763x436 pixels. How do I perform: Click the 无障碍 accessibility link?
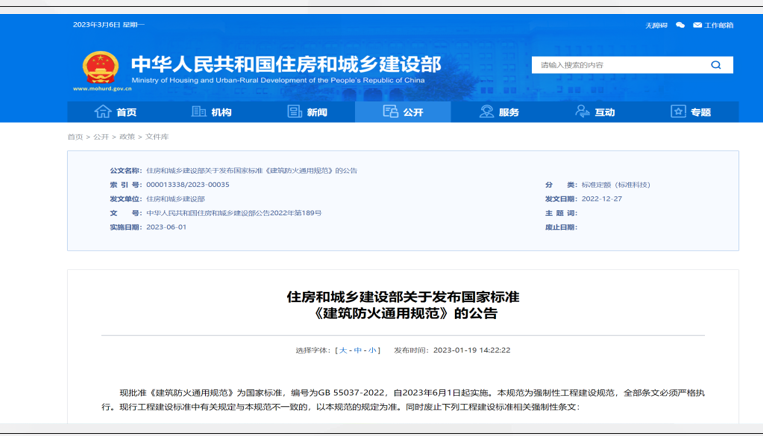click(656, 25)
